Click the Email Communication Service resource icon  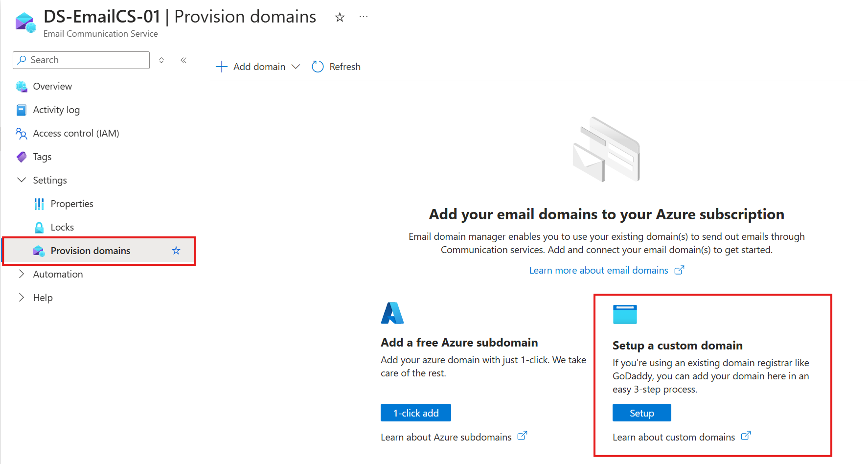tap(25, 23)
